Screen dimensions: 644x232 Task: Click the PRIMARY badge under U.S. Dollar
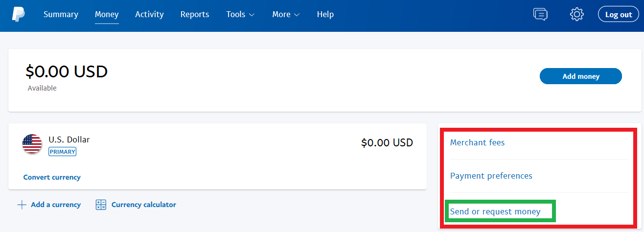click(x=62, y=152)
